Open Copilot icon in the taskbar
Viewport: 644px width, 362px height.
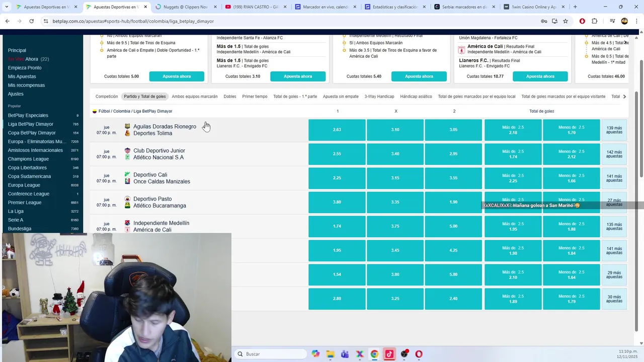pyautogui.click(x=315, y=354)
